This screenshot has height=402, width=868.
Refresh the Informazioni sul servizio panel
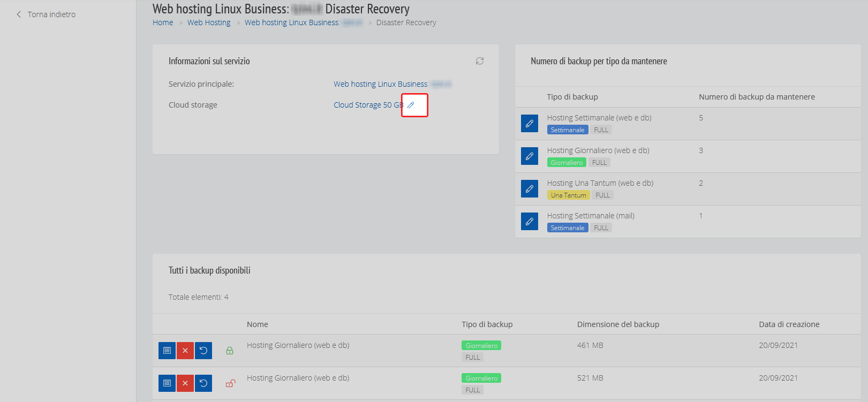tap(480, 61)
